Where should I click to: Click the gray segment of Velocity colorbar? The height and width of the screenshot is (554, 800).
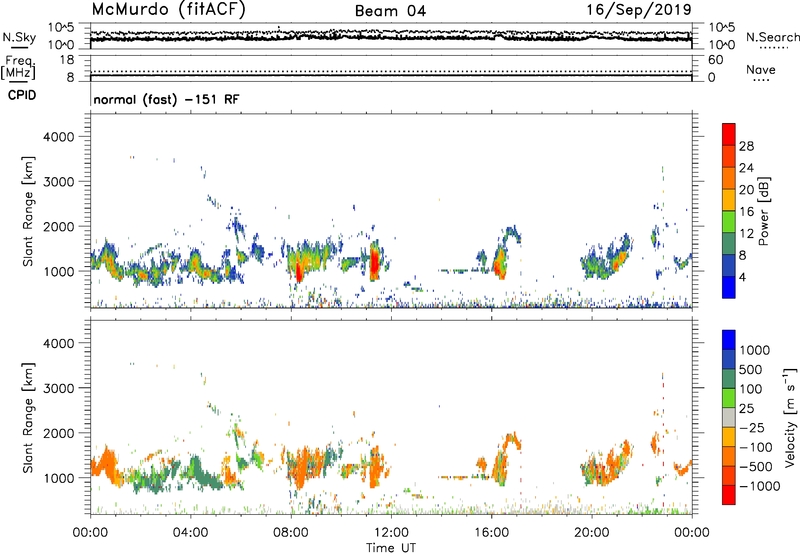coord(729,417)
